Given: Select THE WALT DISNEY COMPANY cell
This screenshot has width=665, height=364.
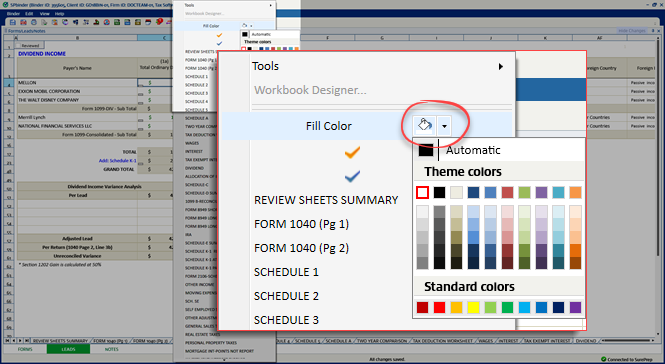Looking at the screenshot, I should [77, 100].
